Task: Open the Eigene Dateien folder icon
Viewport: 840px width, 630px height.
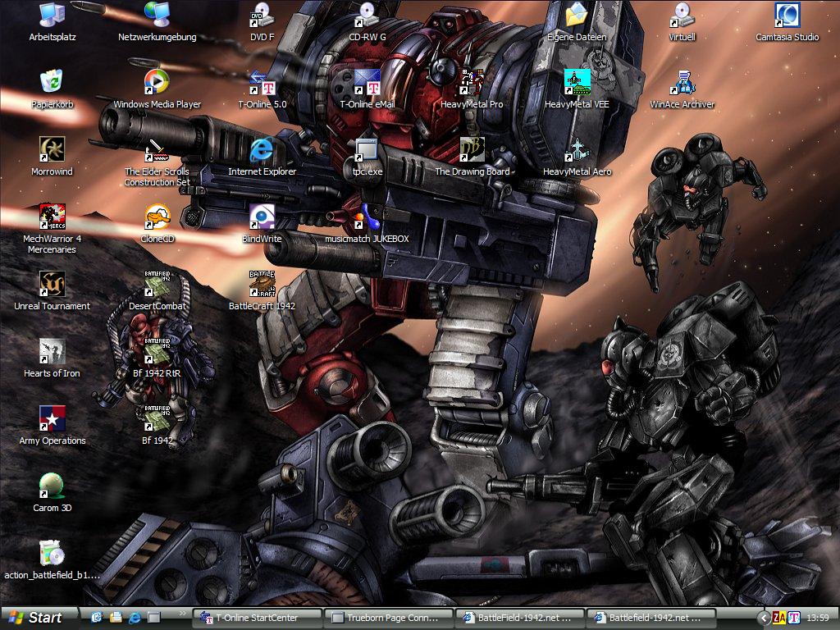Action: click(577, 22)
